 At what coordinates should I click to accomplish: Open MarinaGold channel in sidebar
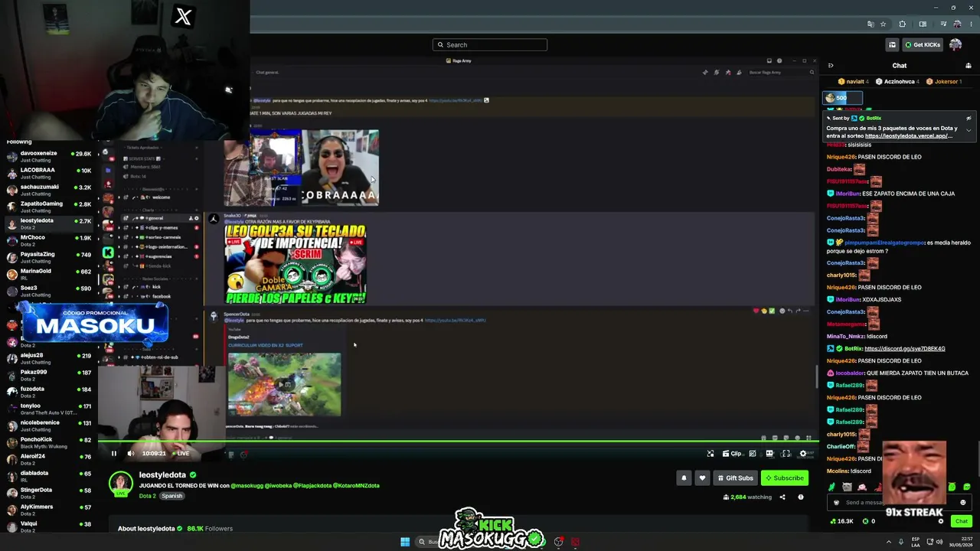tap(50, 274)
